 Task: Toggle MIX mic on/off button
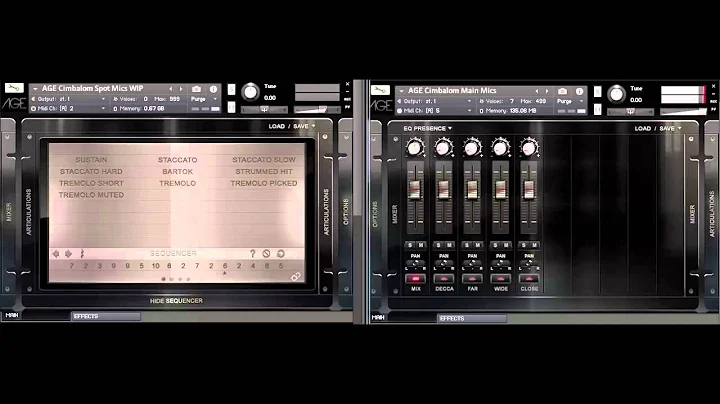click(x=416, y=279)
